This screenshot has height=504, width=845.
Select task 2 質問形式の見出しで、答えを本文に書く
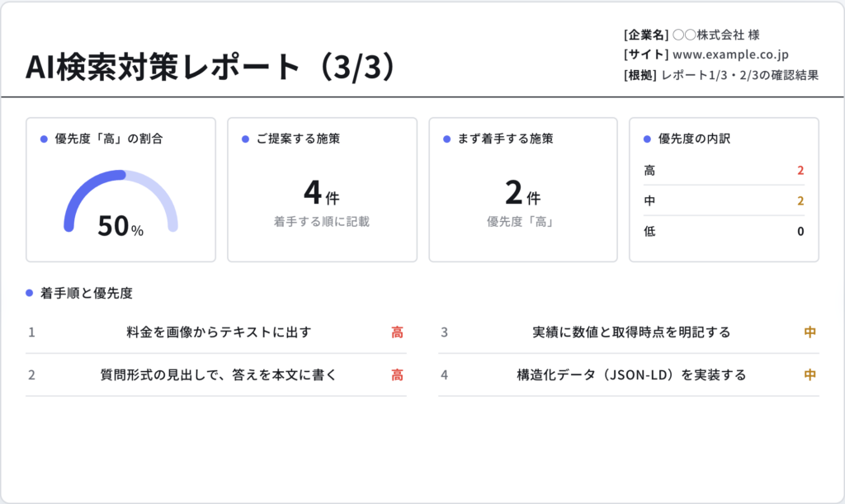tap(216, 374)
